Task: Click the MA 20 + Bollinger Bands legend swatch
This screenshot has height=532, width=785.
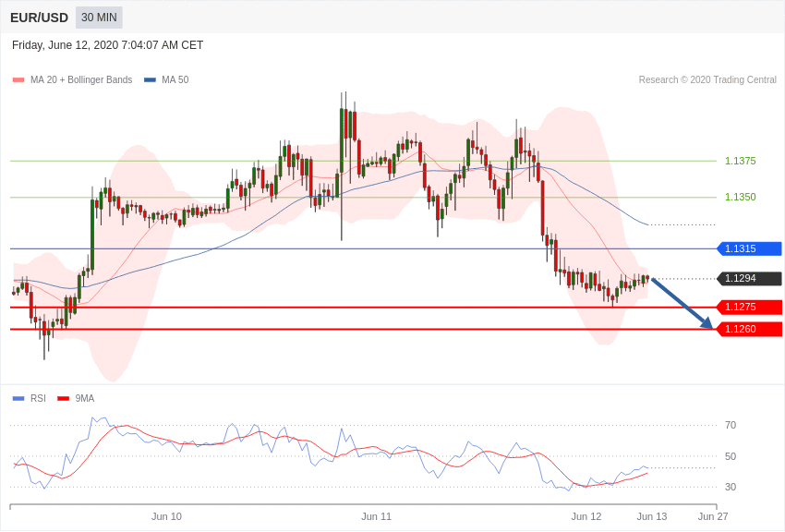Action: click(18, 79)
